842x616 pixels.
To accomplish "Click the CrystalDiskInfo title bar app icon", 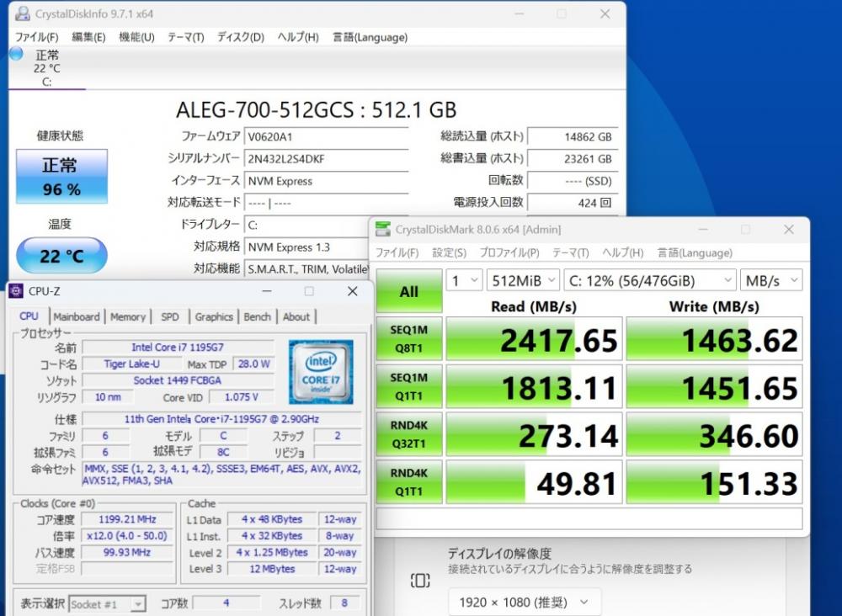I will (23, 13).
